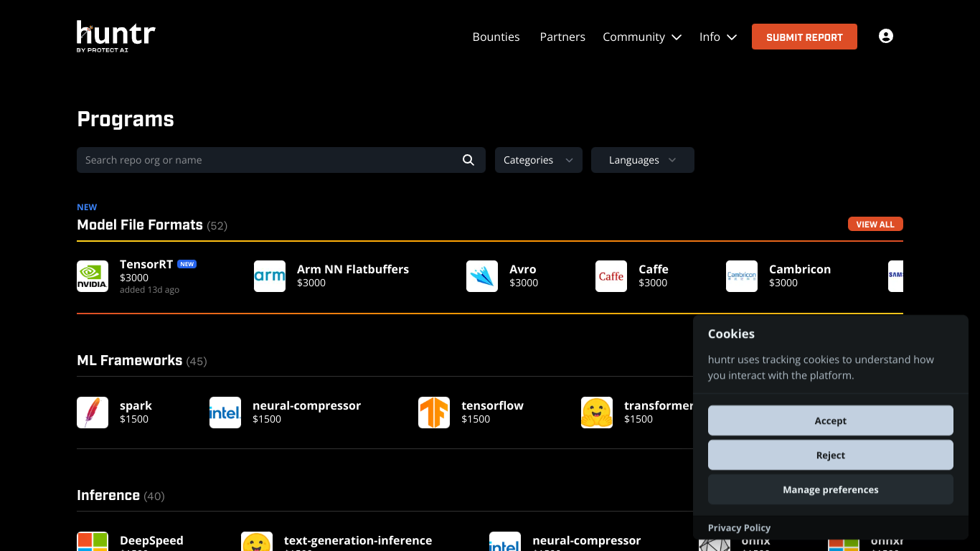Click View All for Model File Formats
Image resolution: width=980 pixels, height=551 pixels.
[875, 224]
